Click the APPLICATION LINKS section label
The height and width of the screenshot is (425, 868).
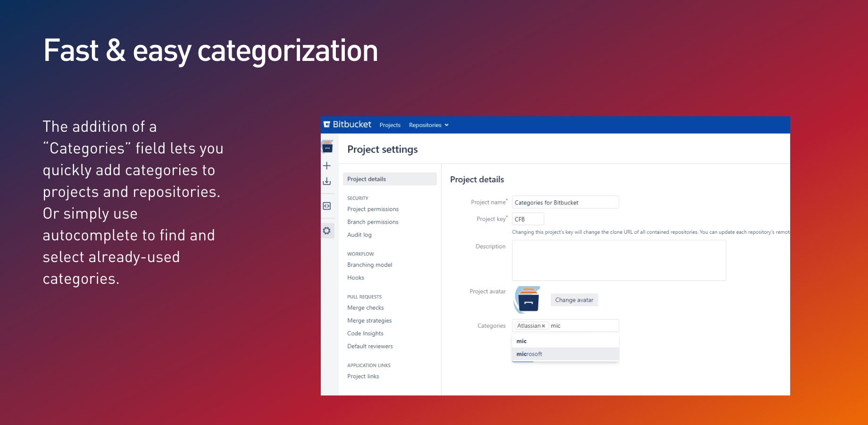coord(369,365)
